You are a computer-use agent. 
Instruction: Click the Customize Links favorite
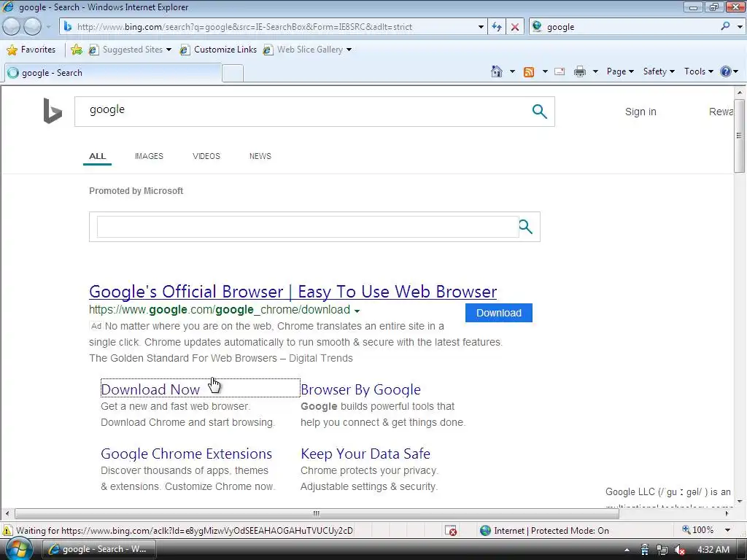coord(219,50)
